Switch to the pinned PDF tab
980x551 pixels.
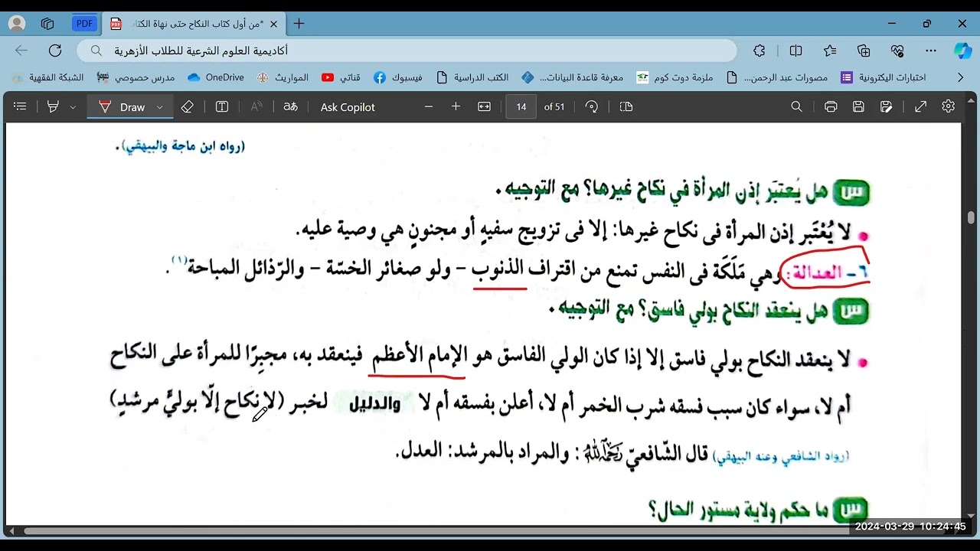point(84,24)
